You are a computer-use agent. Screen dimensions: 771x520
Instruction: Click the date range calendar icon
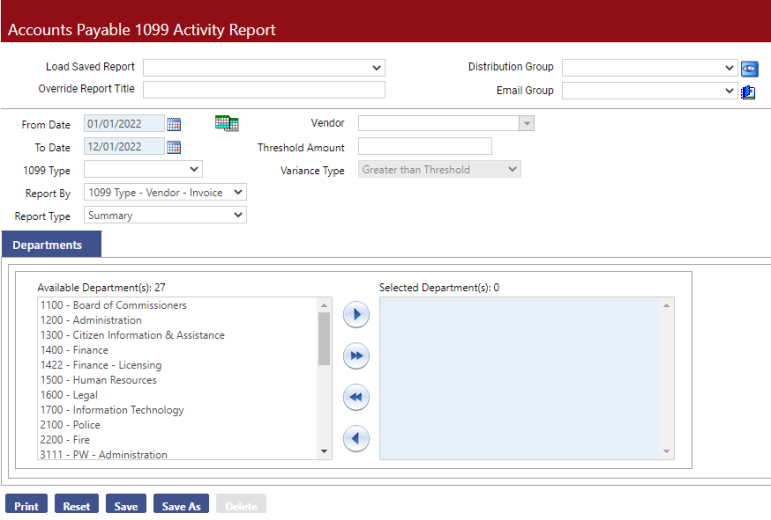click(226, 124)
